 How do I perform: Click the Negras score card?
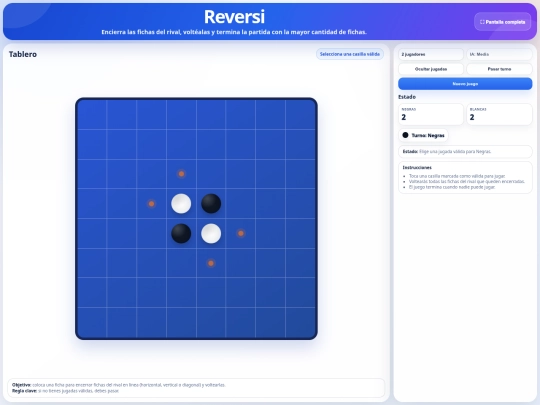431,114
